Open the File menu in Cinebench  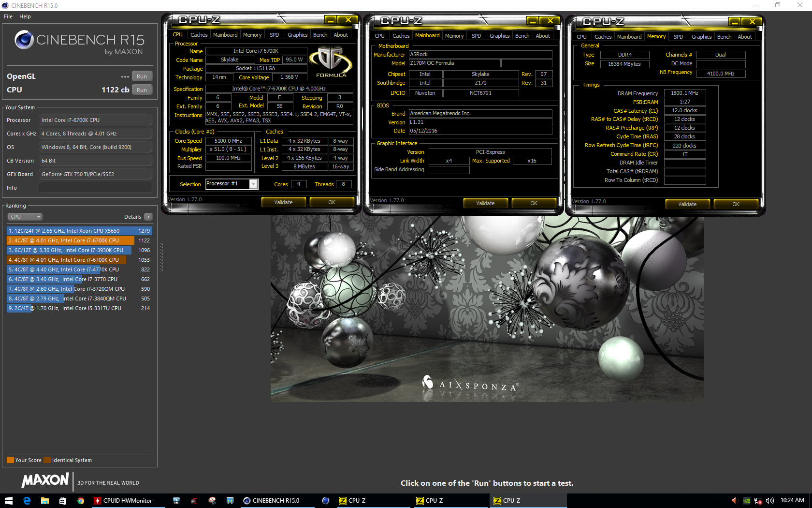pyautogui.click(x=8, y=16)
